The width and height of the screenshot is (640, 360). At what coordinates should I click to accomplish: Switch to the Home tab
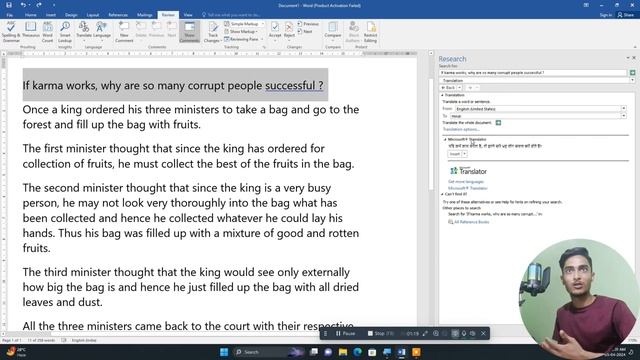pos(31,15)
